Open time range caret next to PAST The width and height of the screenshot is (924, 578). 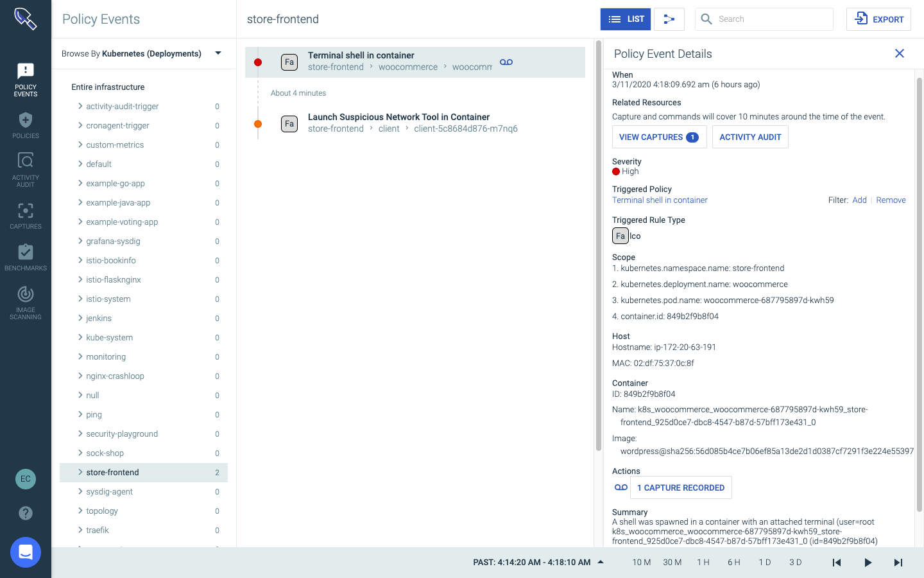(601, 562)
